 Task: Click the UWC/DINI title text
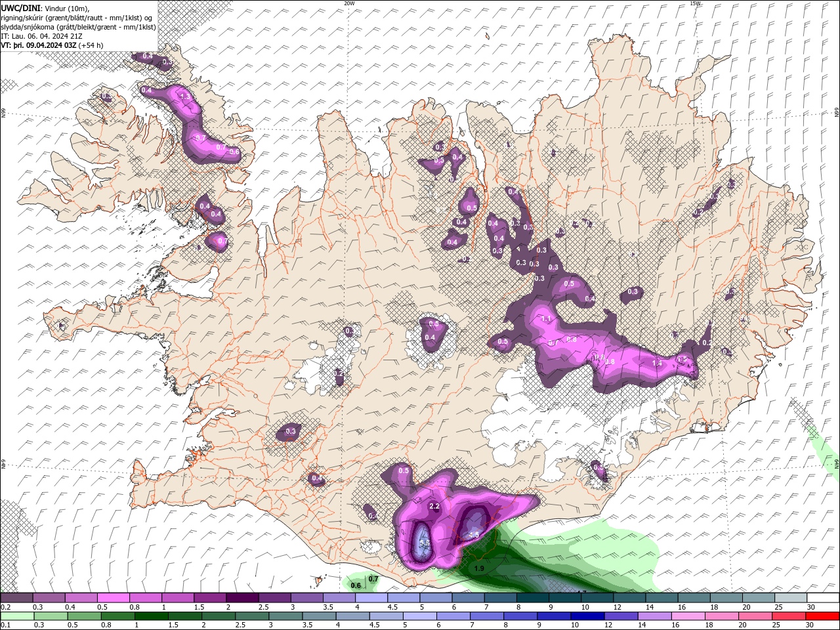click(x=20, y=7)
